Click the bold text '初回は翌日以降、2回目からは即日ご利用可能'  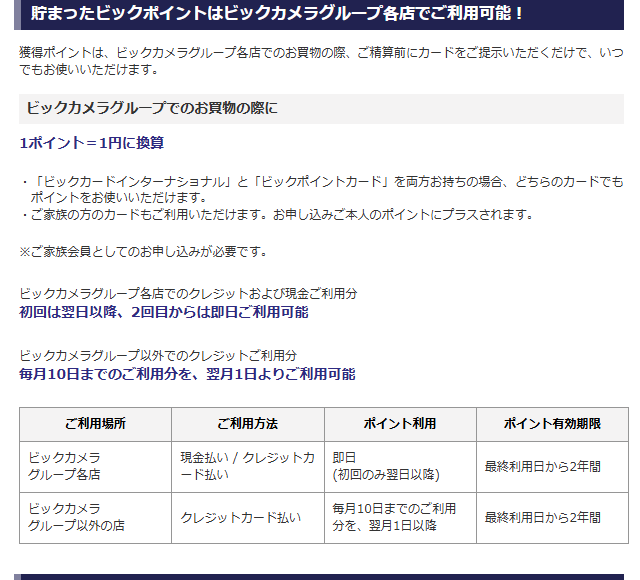164,312
